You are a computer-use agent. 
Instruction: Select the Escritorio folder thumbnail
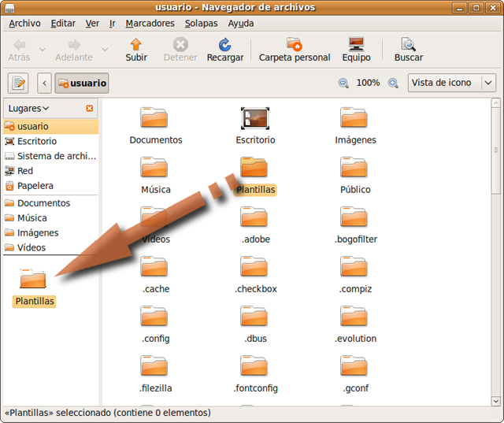pyautogui.click(x=255, y=118)
